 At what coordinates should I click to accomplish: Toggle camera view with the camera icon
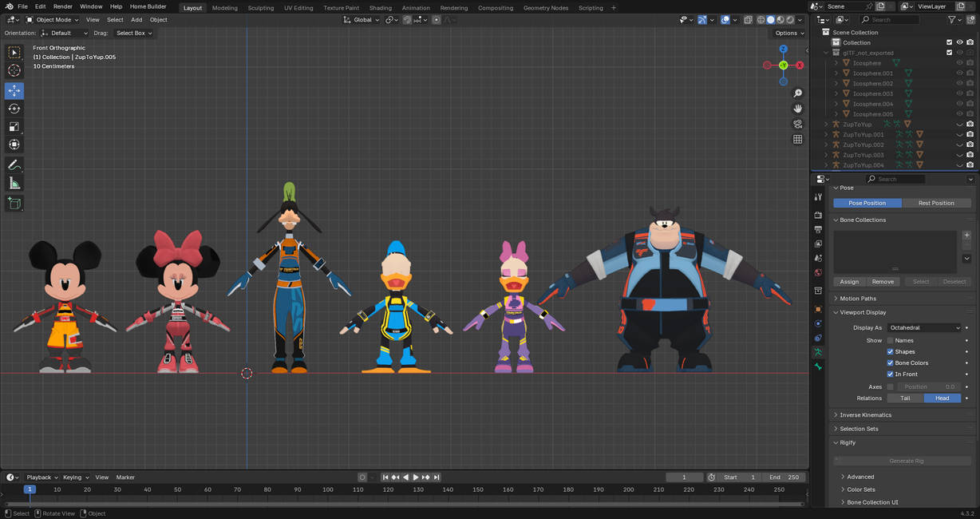pyautogui.click(x=797, y=124)
